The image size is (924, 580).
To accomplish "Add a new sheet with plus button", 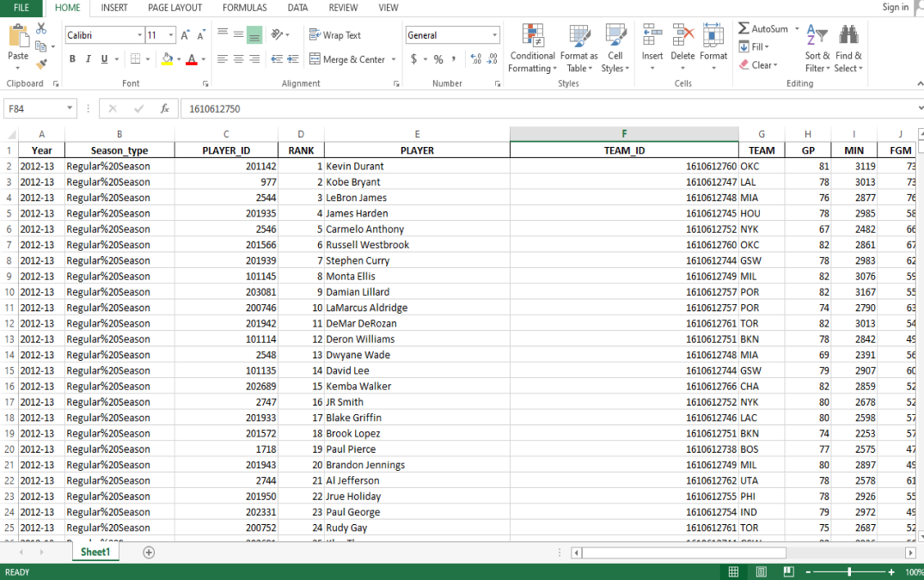I will tap(149, 553).
